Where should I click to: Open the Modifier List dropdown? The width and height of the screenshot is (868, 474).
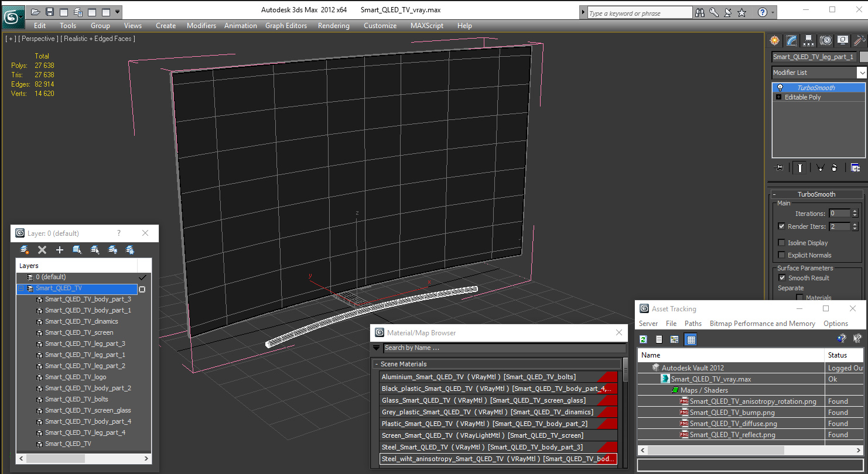click(862, 73)
